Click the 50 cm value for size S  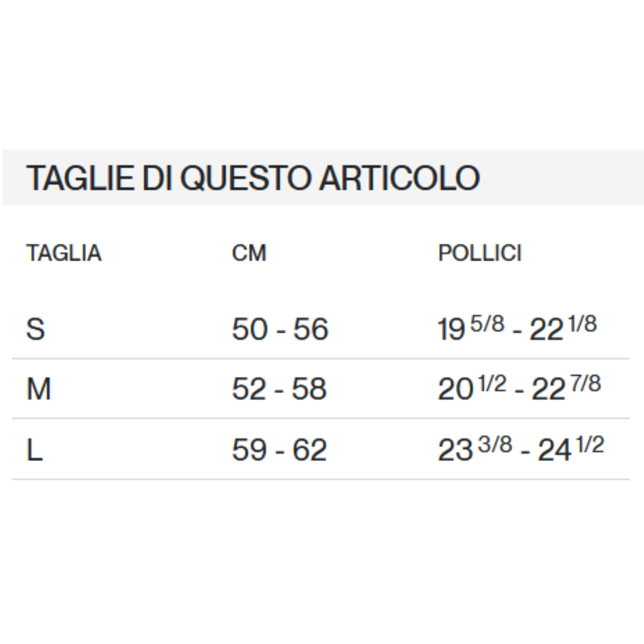click(250, 329)
